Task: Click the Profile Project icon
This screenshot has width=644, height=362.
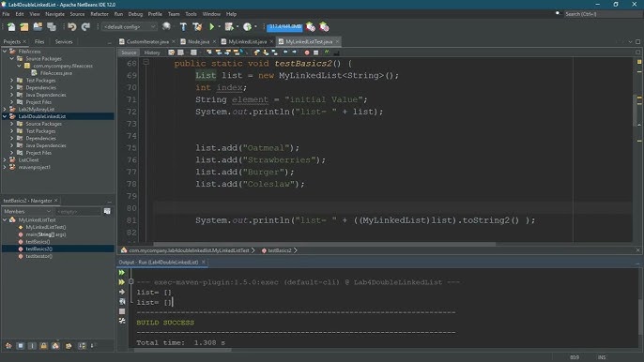Action: pyautogui.click(x=247, y=26)
